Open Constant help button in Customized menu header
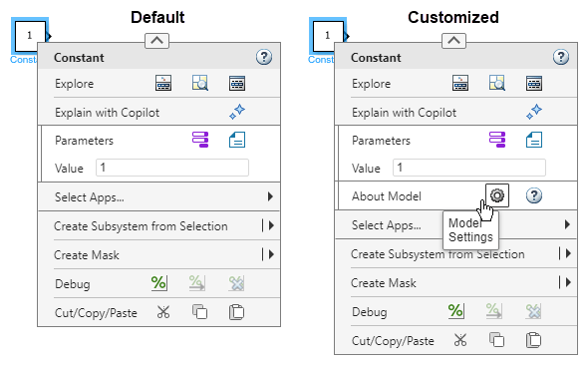 (561, 57)
